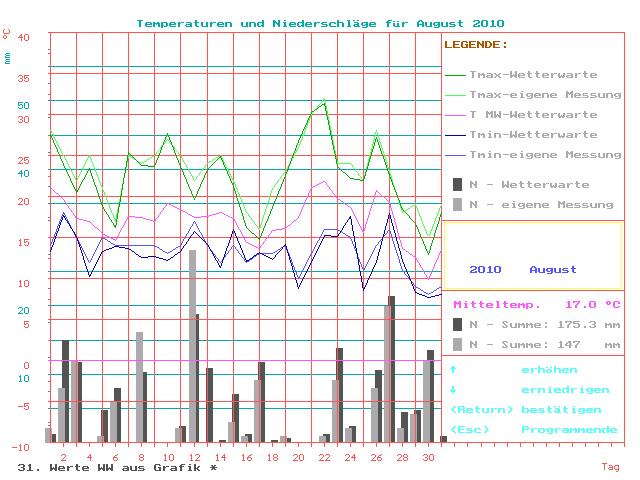The height and width of the screenshot is (480, 640).
Task: Click the month August in the date box
Action: click(553, 269)
